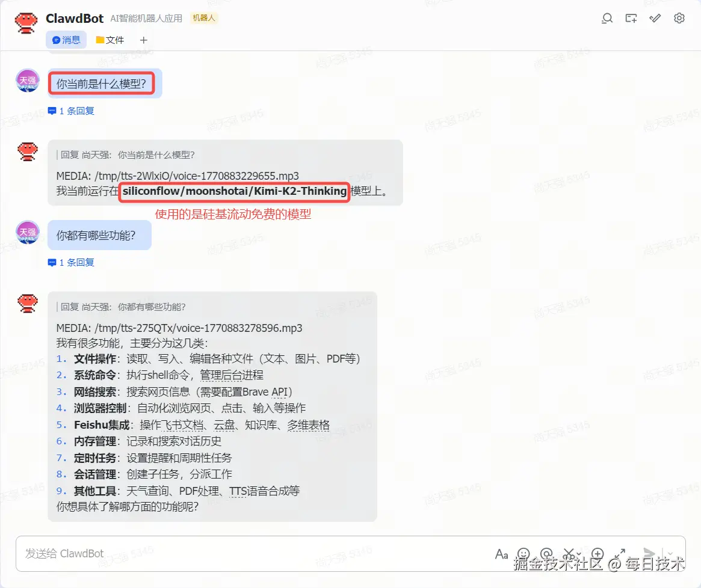Click underlined 'TTS' text
The width and height of the screenshot is (701, 588).
tap(238, 491)
